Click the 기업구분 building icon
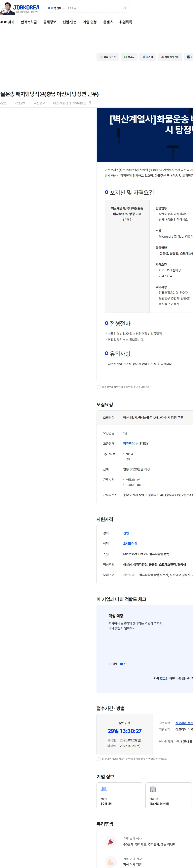193x868 pixels. [153, 789]
